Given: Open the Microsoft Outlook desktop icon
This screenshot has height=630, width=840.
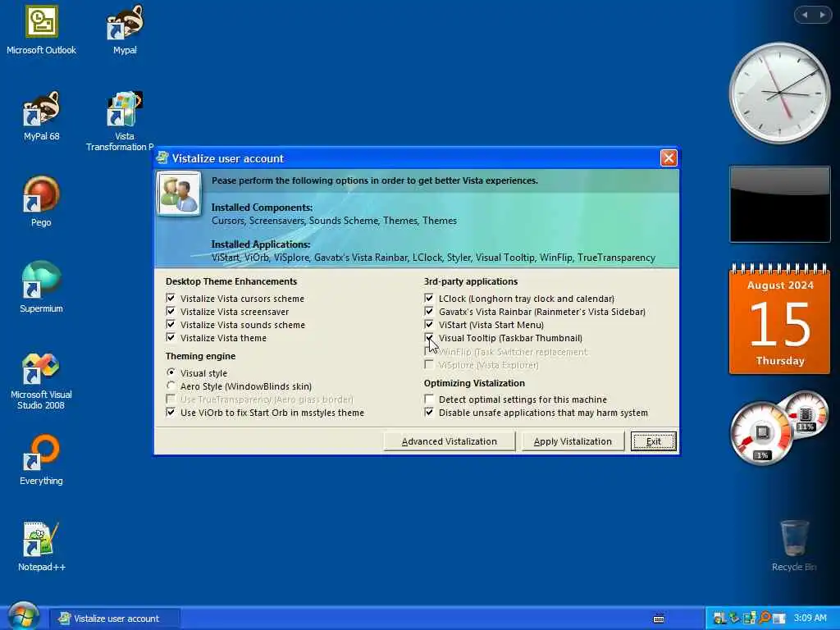Looking at the screenshot, I should [41, 30].
